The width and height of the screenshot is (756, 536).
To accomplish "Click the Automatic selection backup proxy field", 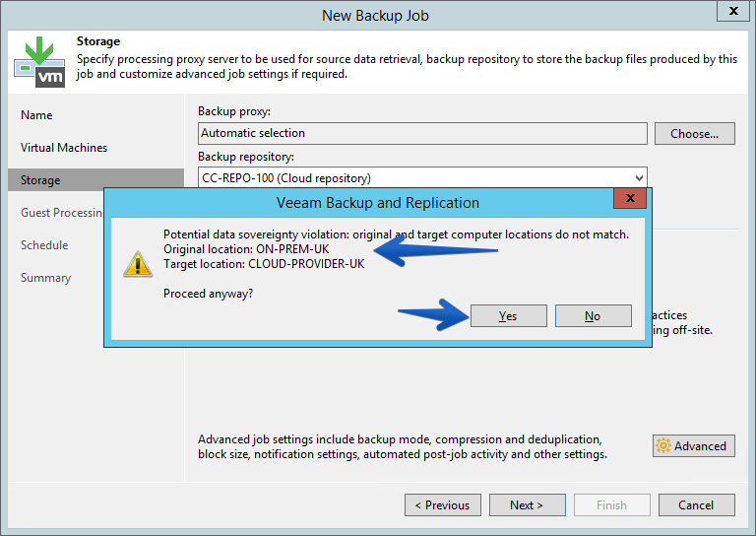I will point(422,133).
